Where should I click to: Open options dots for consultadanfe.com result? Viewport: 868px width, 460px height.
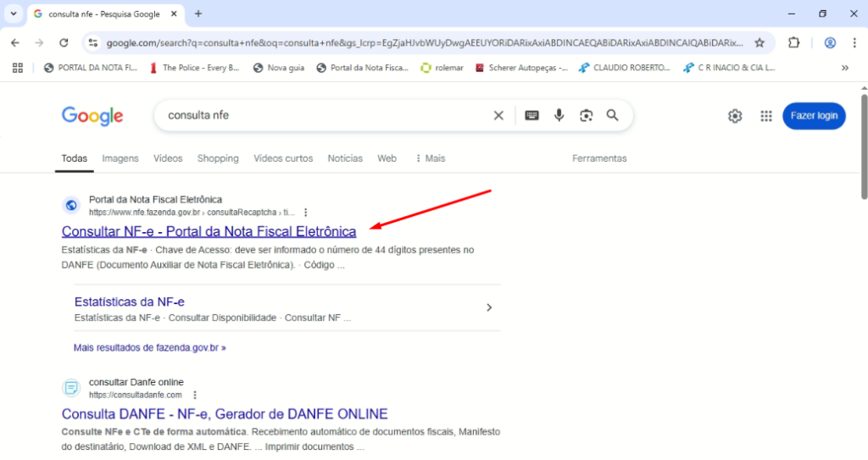click(x=194, y=395)
